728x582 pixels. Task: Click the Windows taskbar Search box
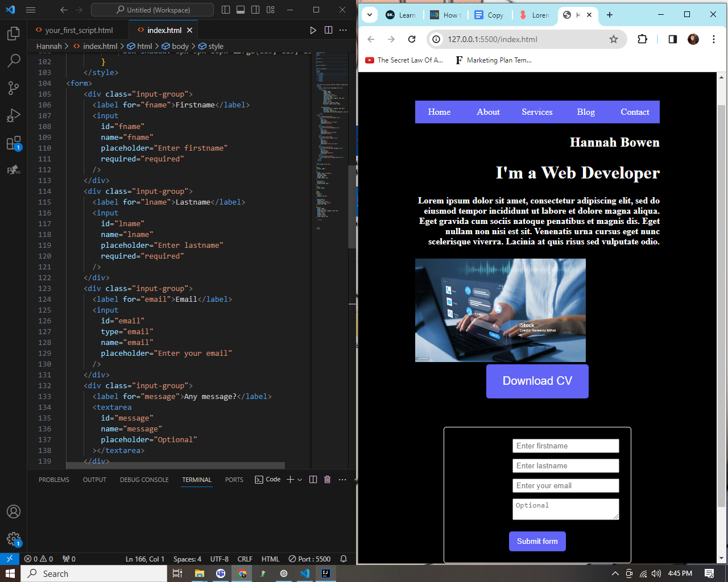tap(94, 573)
